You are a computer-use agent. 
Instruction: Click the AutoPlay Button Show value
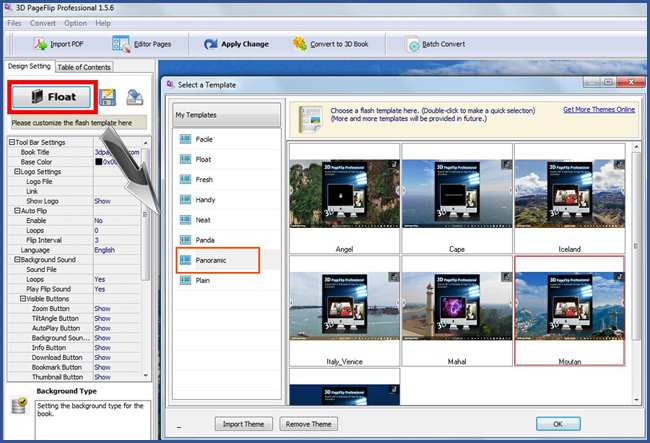pyautogui.click(x=102, y=328)
